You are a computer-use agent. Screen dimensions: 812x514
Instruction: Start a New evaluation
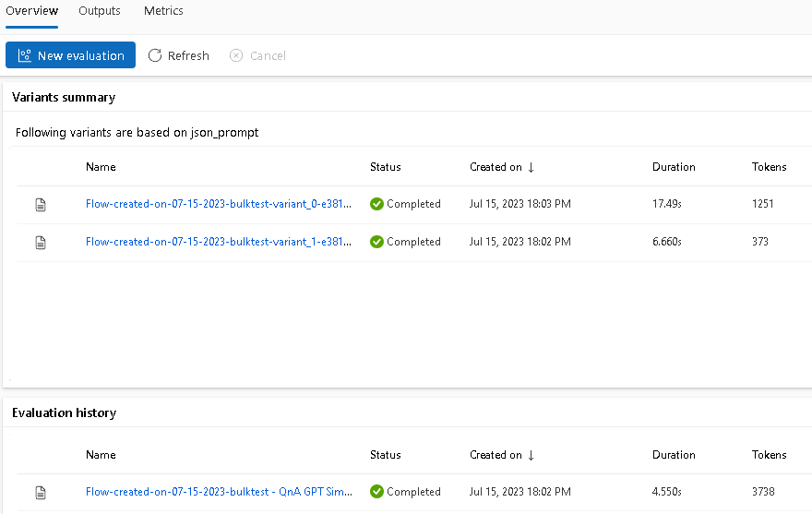coord(71,55)
